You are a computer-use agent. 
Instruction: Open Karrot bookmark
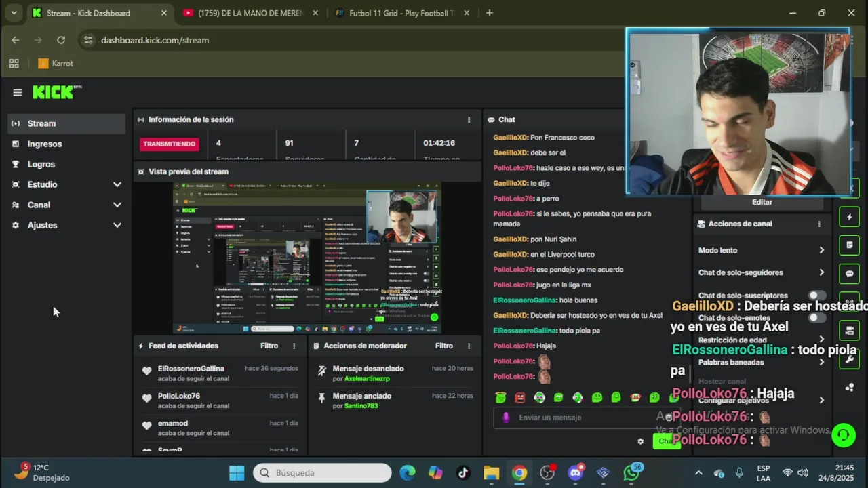56,63
